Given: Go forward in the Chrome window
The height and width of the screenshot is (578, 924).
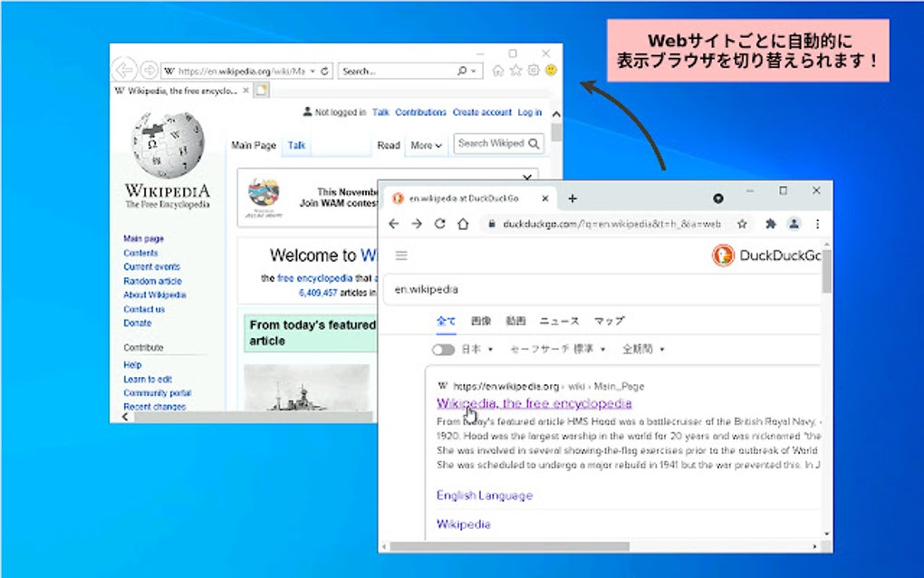Looking at the screenshot, I should point(417,224).
